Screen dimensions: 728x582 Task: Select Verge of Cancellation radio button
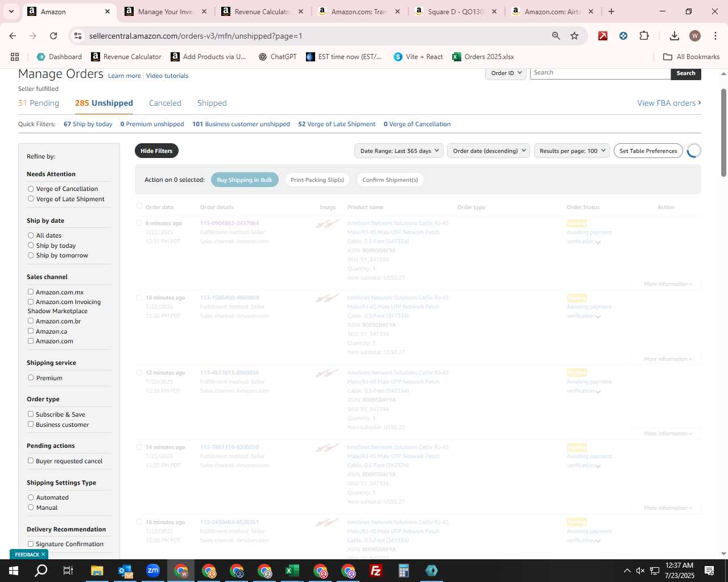(31, 189)
